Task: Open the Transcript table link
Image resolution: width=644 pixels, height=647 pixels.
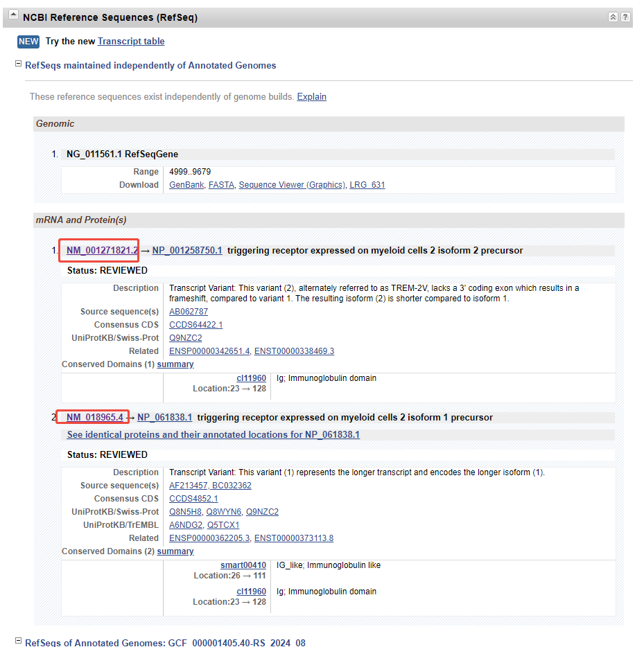Action: coord(131,42)
